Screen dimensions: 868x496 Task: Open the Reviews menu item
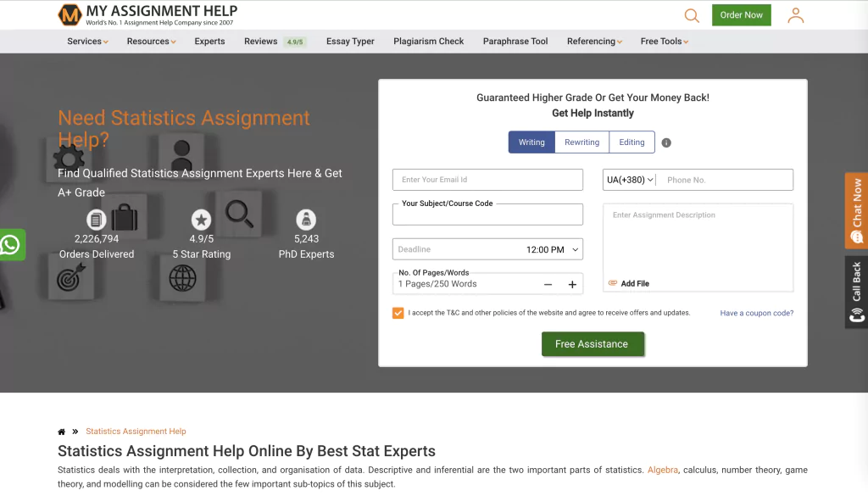(x=261, y=42)
